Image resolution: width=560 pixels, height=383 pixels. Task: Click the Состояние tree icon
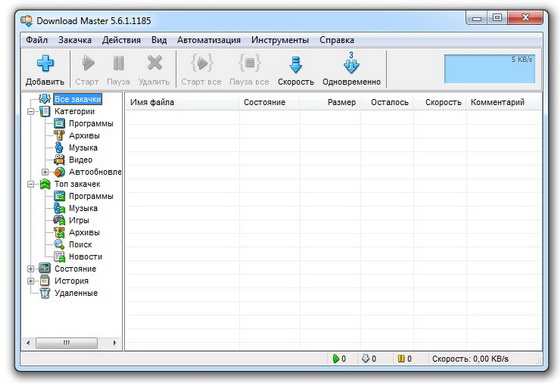(x=45, y=269)
